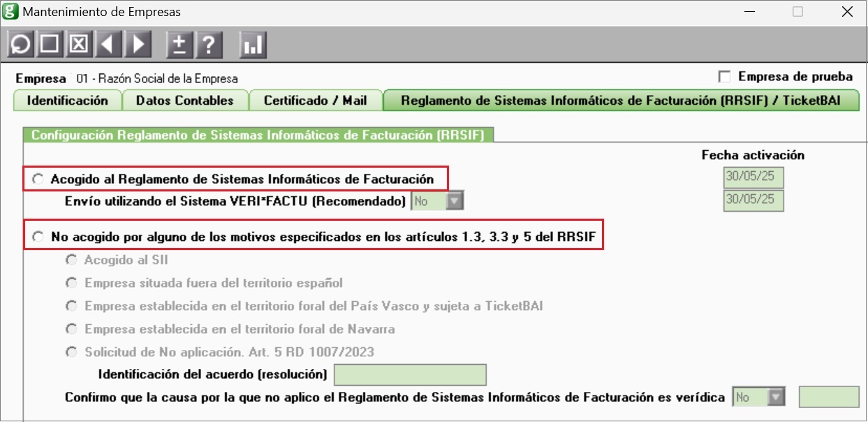Select the RRSIF / TicketBAI tab

(622, 101)
